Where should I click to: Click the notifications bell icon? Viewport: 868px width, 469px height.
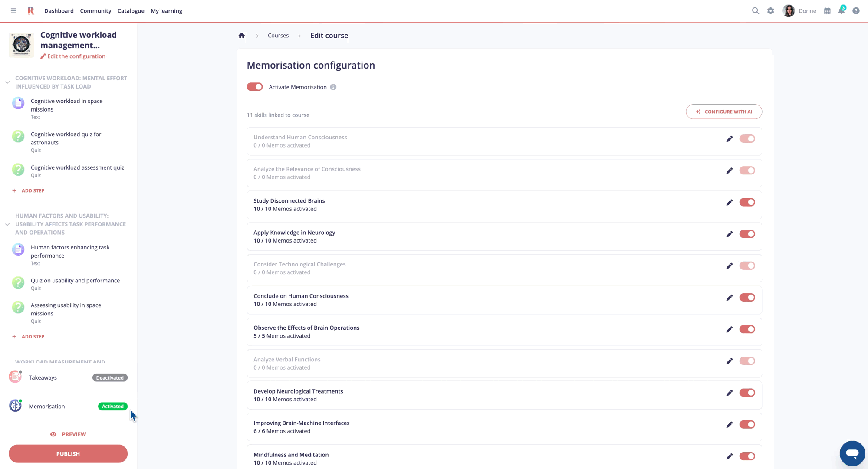coord(841,11)
